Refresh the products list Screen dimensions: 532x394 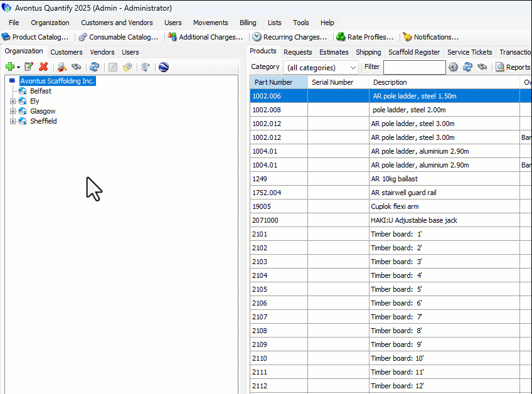[467, 67]
